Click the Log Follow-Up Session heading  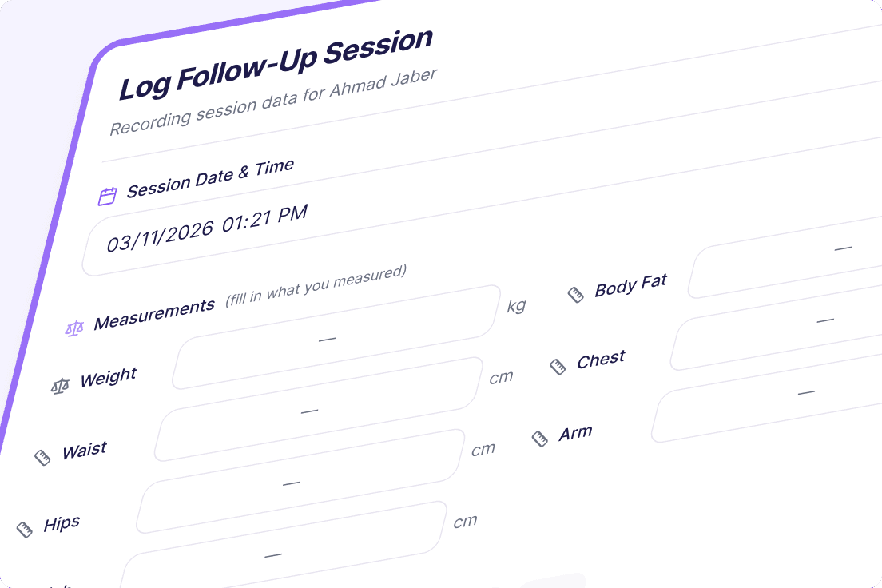276,63
